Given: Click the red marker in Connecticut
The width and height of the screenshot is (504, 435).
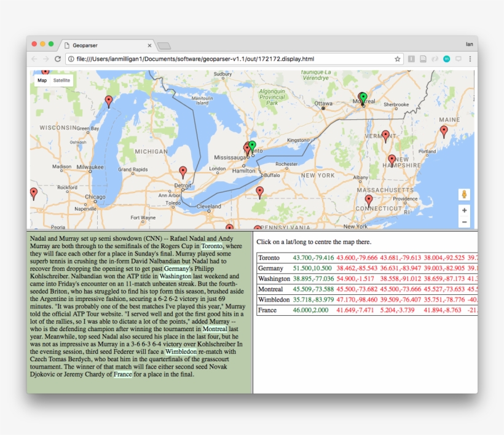Looking at the screenshot, I should click(x=369, y=200).
